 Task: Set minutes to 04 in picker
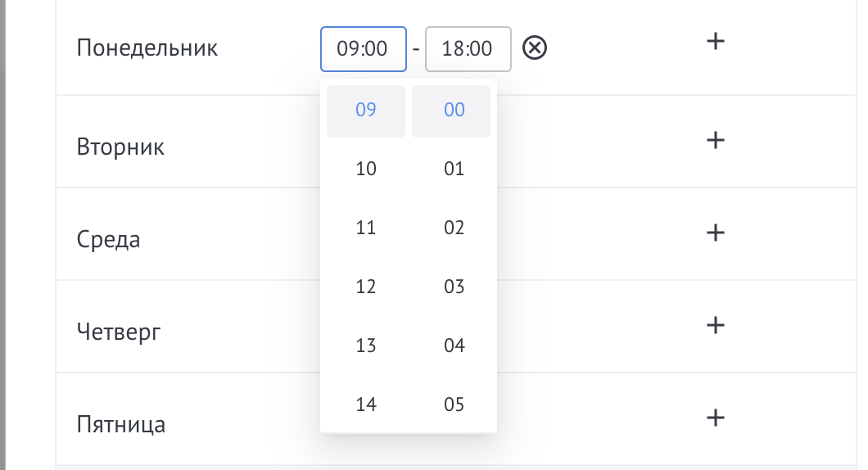[454, 346]
